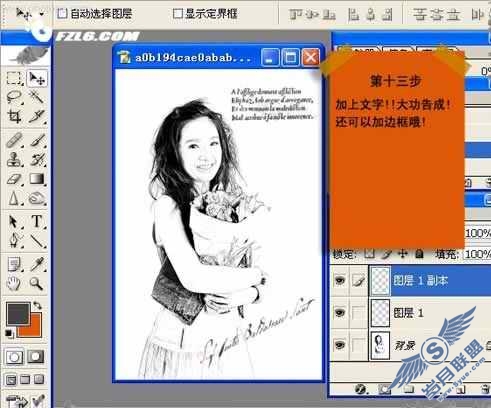The width and height of the screenshot is (491, 408).
Task: Select the Type (T) tool
Action: click(36, 221)
